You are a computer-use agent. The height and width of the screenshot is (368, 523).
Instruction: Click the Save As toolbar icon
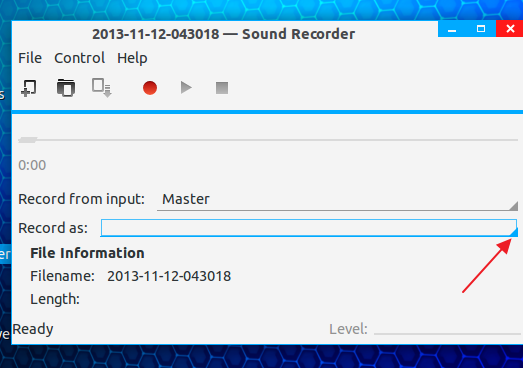[102, 88]
